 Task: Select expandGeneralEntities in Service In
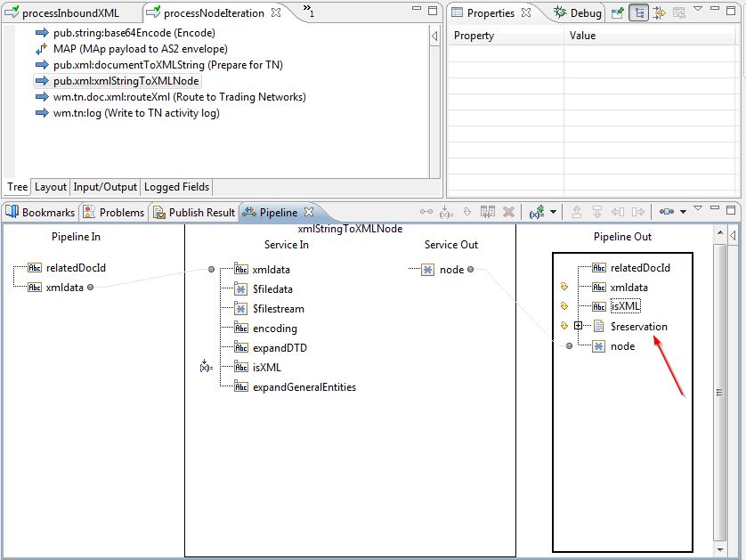pyautogui.click(x=304, y=387)
